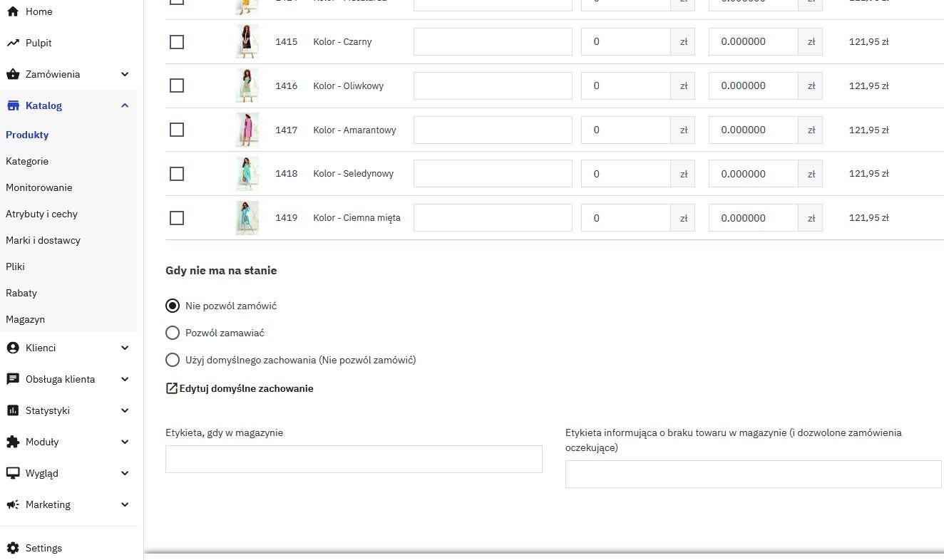Check the box for Kolor - Seledynowy
944x560 pixels.
click(x=177, y=174)
